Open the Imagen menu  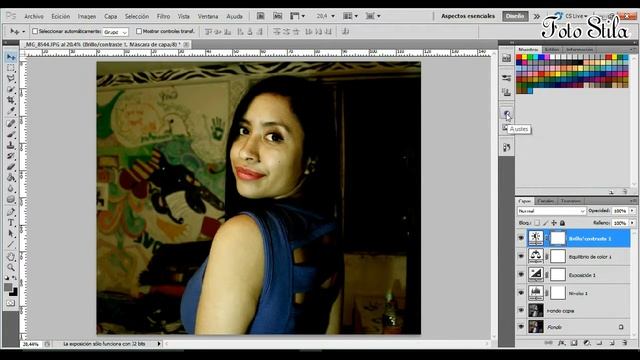coord(87,16)
